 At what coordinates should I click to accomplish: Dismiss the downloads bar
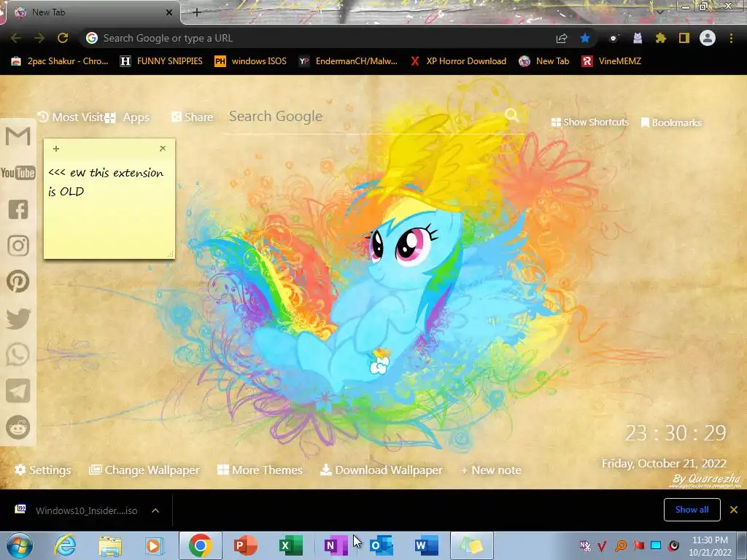coord(734,510)
